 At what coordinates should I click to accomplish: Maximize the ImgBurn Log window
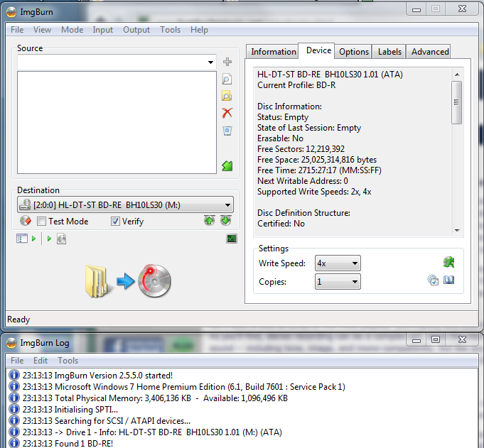click(435, 339)
